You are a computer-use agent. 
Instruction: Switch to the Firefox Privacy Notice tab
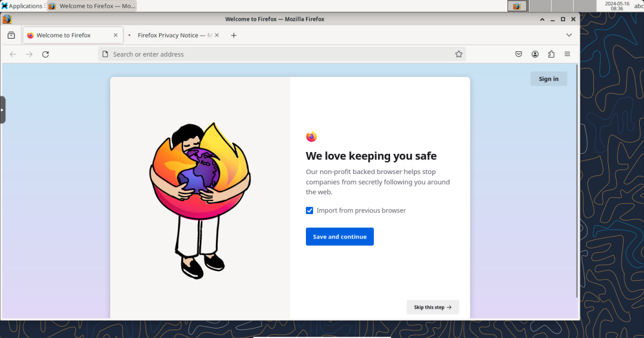click(174, 35)
